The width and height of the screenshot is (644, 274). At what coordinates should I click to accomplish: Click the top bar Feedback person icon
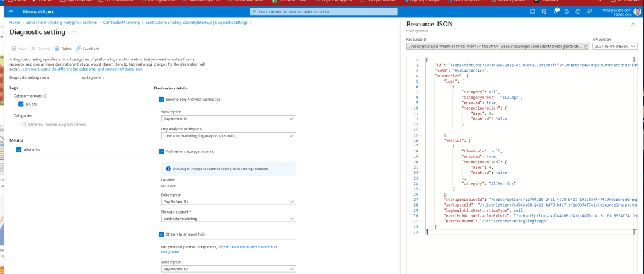[x=589, y=11]
